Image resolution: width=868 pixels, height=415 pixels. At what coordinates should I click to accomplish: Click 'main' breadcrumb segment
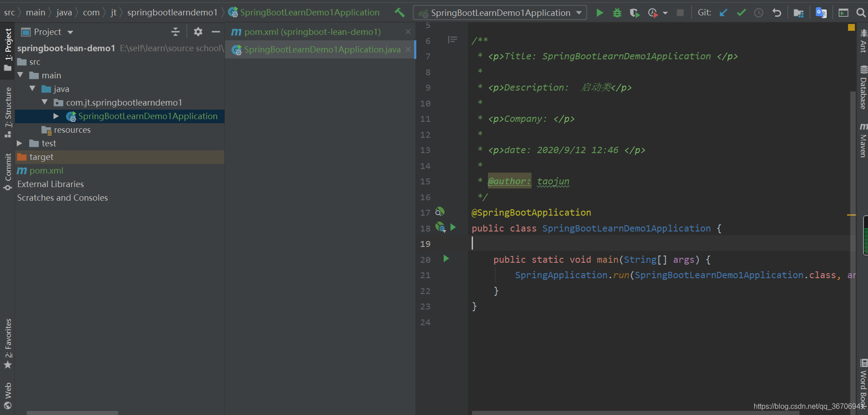pyautogui.click(x=35, y=12)
